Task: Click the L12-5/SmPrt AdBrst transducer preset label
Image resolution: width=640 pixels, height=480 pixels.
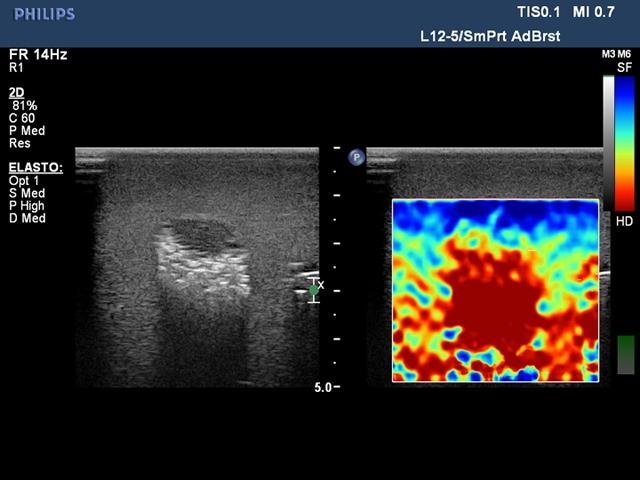Action: pyautogui.click(x=489, y=36)
